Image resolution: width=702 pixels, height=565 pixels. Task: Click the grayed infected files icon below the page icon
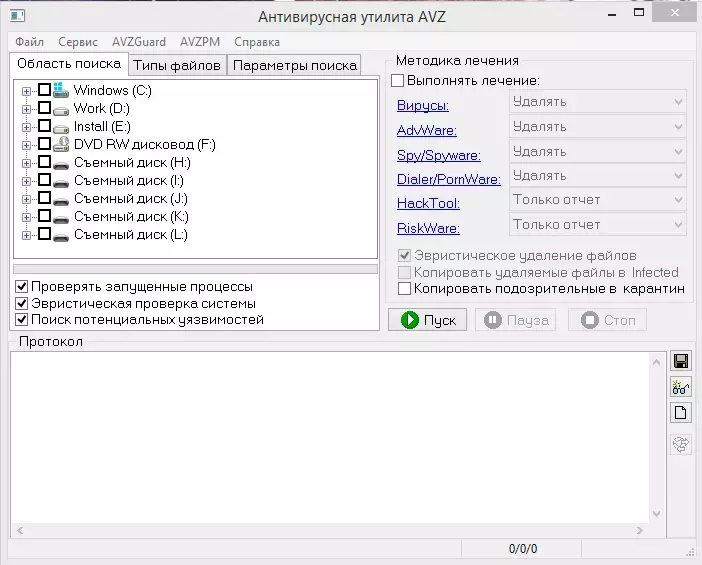pos(681,445)
